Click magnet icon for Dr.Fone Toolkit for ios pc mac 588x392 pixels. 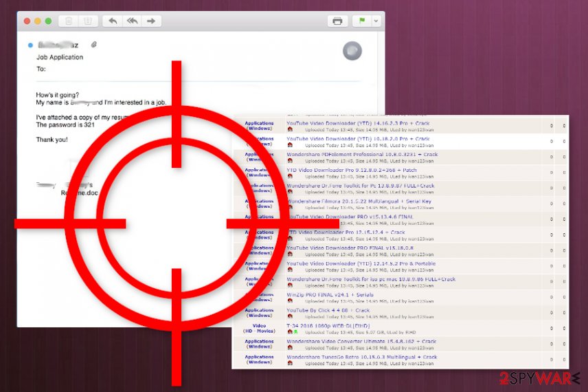[290, 285]
